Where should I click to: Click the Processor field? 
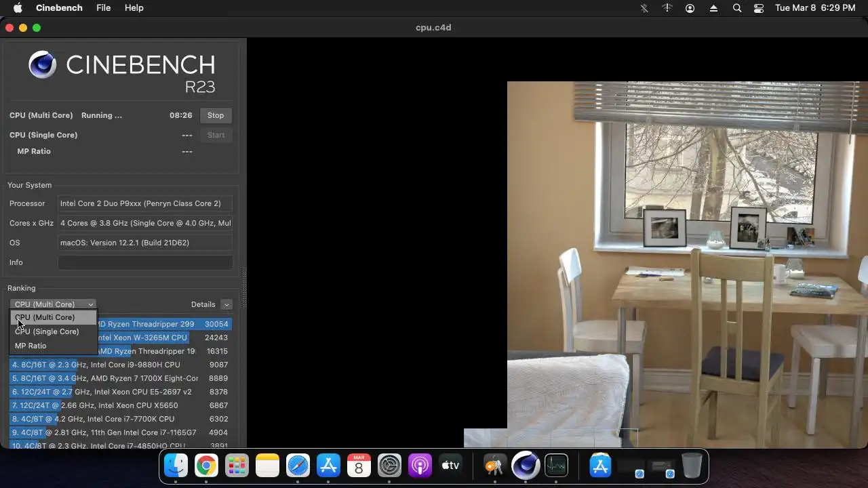pos(145,203)
